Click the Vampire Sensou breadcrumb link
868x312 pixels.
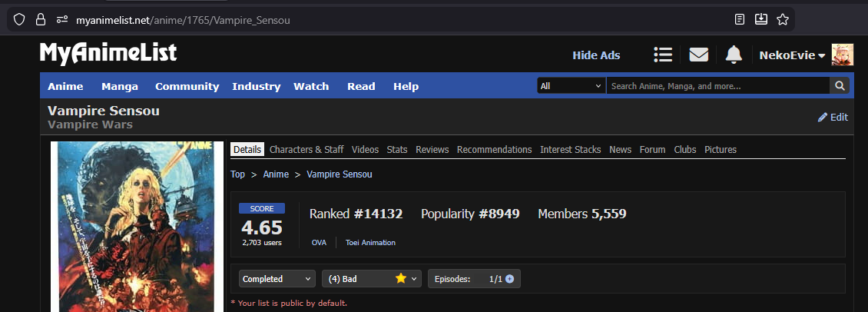[340, 174]
